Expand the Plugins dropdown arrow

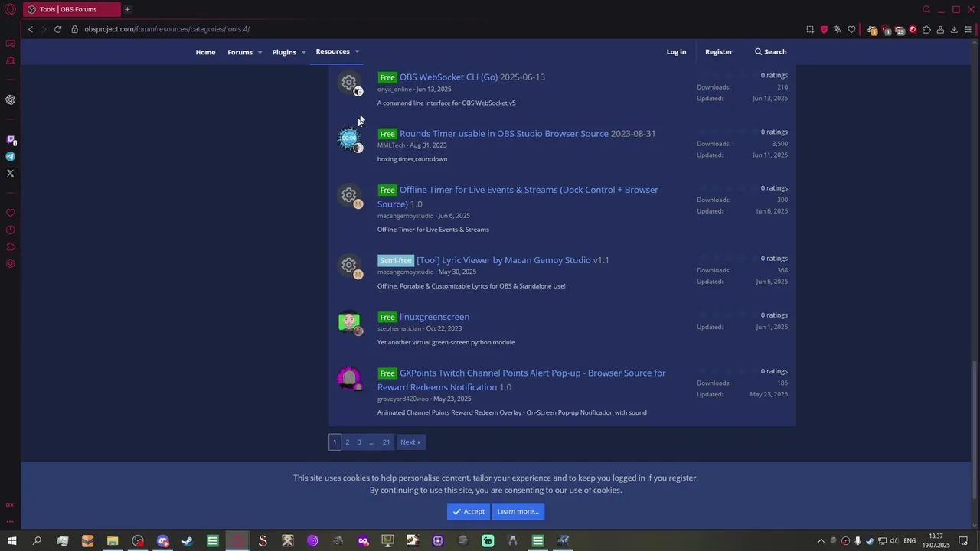point(303,52)
